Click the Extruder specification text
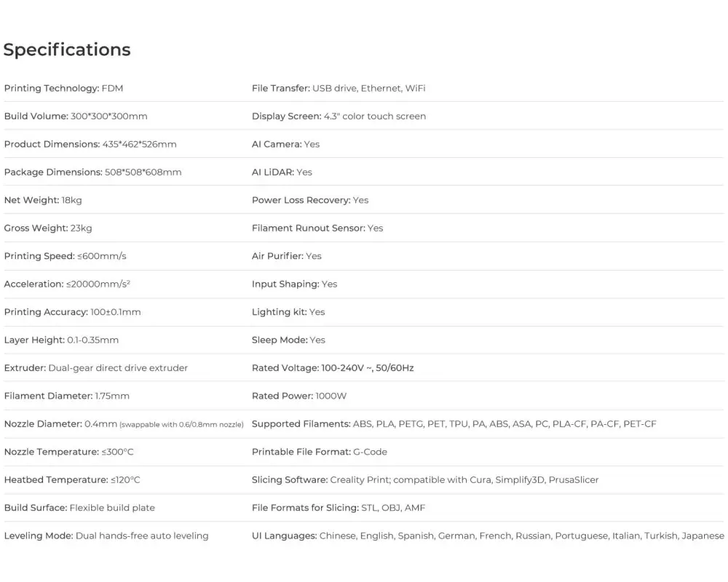728x582 pixels. click(x=96, y=368)
